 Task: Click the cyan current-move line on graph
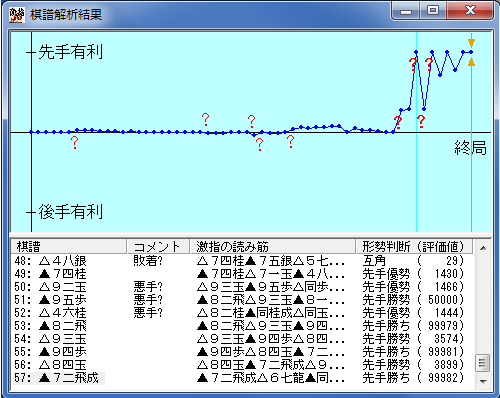pyautogui.click(x=416, y=133)
